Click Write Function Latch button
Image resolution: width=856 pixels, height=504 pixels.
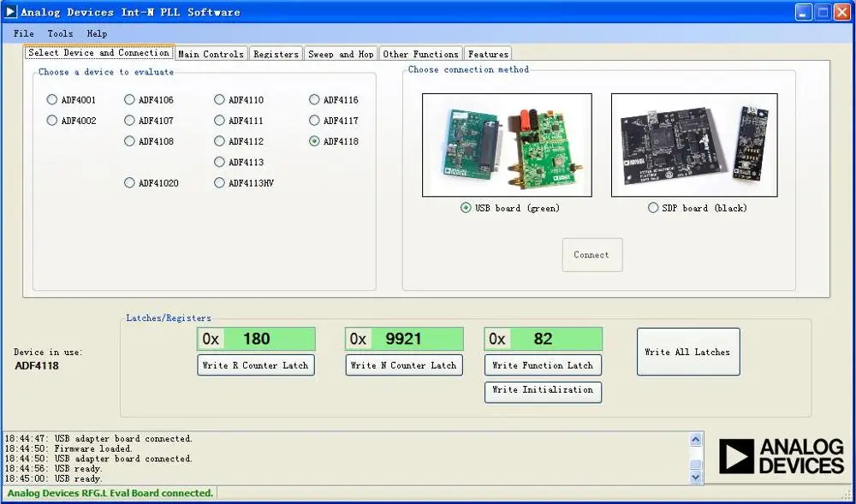(543, 365)
